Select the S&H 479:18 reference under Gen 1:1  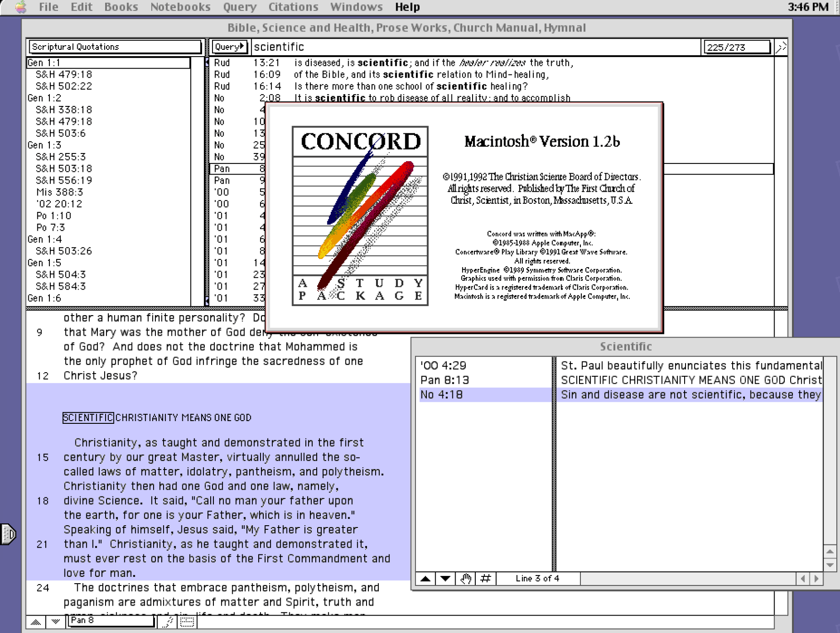tap(63, 74)
